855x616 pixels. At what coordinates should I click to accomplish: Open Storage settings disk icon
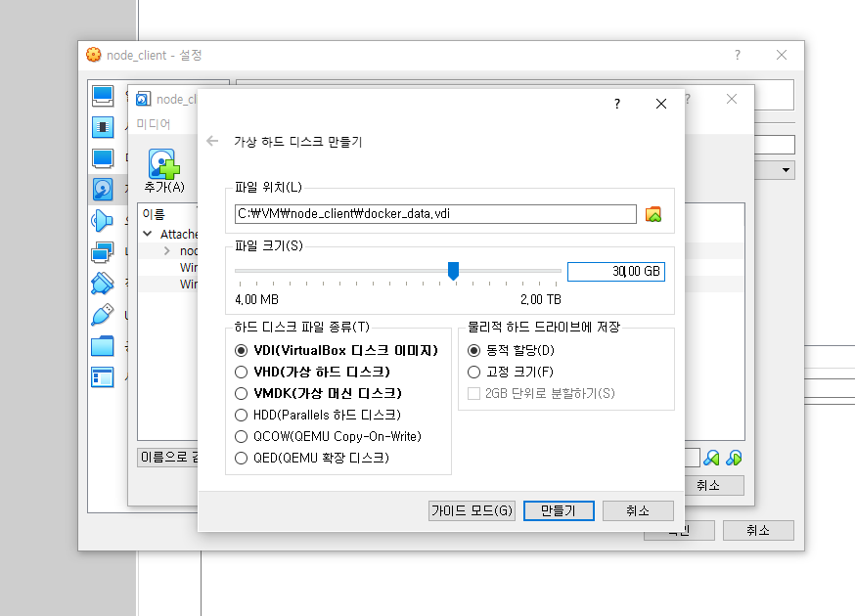pos(103,189)
